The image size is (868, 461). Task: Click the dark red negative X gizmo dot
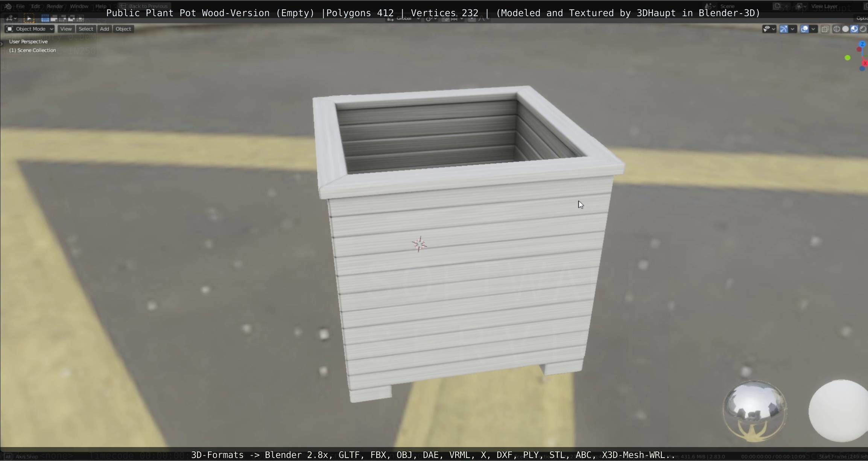click(859, 49)
